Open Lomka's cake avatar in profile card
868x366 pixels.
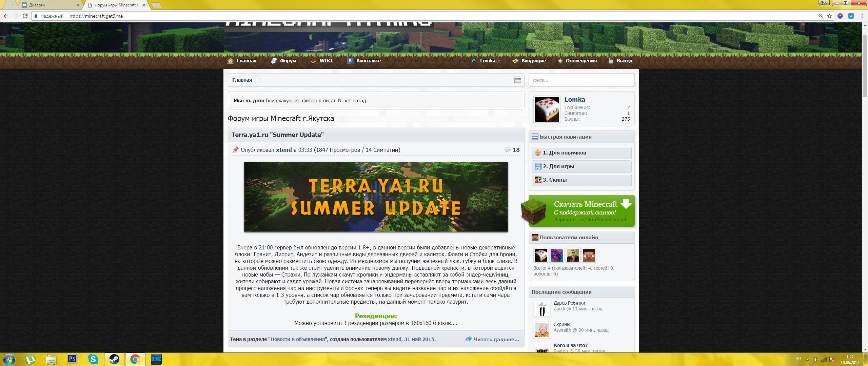[x=547, y=109]
